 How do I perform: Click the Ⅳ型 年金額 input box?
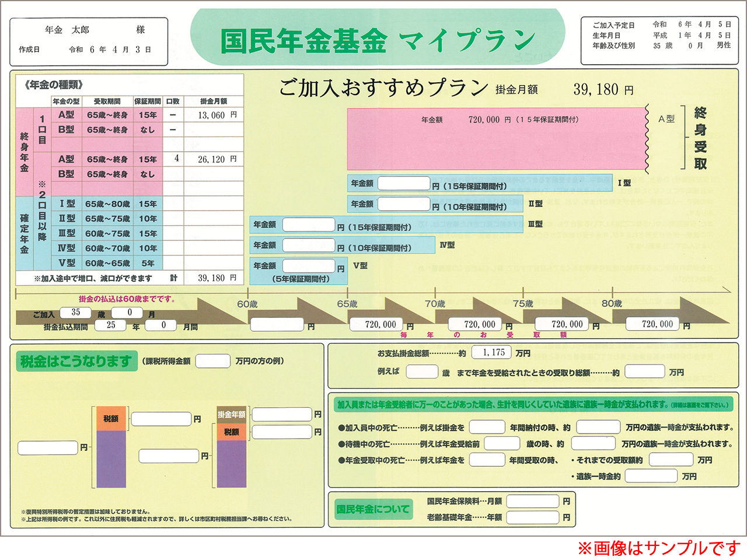coord(309,245)
